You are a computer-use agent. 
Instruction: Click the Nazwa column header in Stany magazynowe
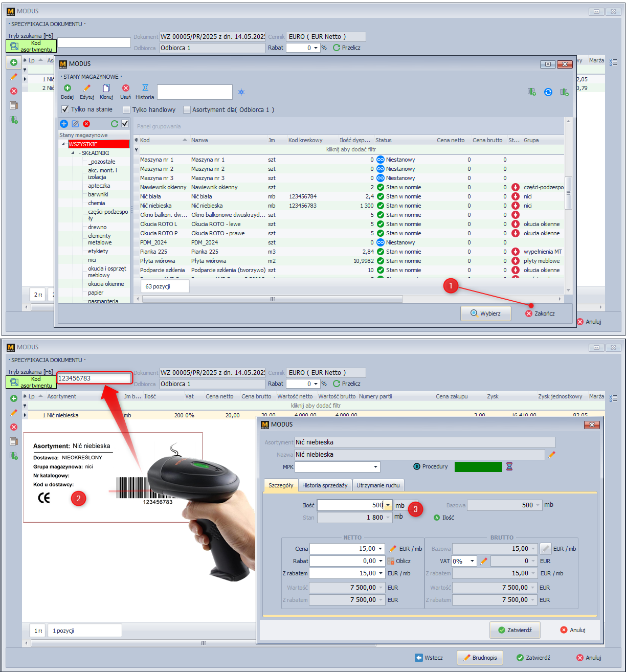(x=228, y=140)
